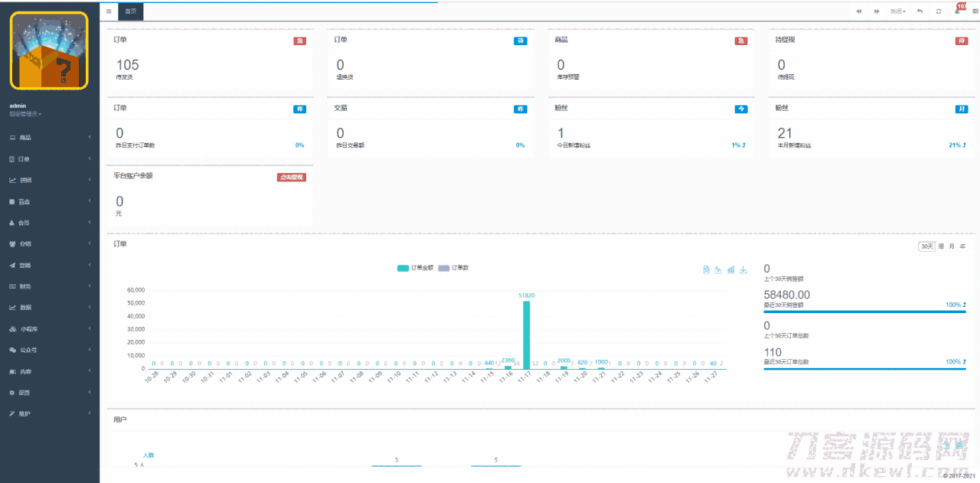Open chart data view icon
980x483 pixels.
[706, 269]
